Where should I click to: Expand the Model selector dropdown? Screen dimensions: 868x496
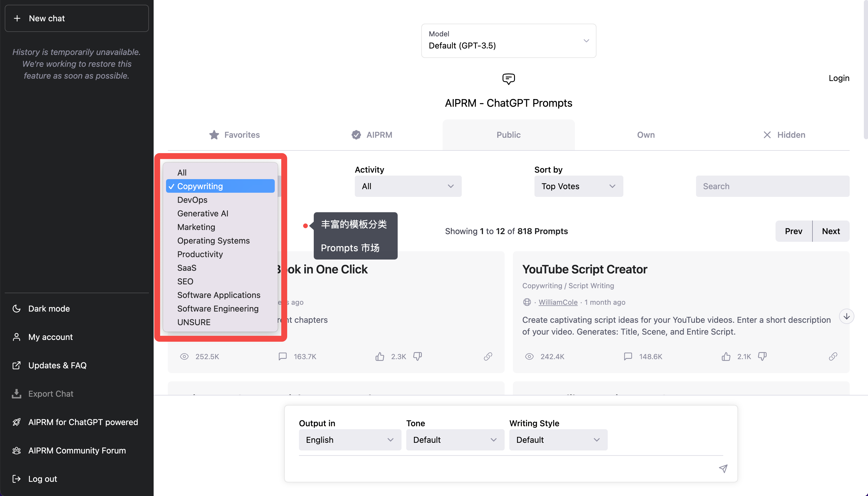(508, 41)
